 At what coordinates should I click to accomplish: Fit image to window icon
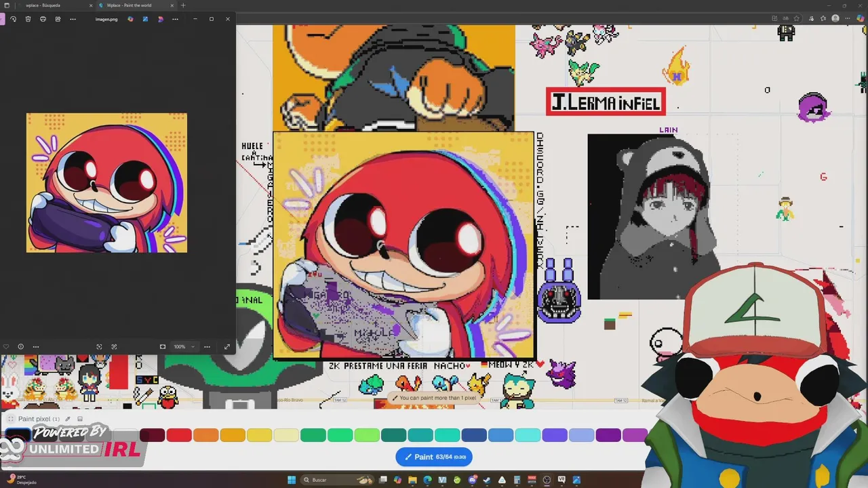tap(163, 346)
